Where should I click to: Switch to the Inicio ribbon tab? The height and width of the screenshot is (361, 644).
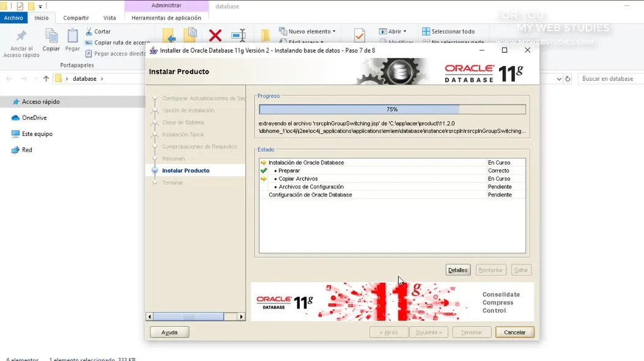[x=42, y=18]
